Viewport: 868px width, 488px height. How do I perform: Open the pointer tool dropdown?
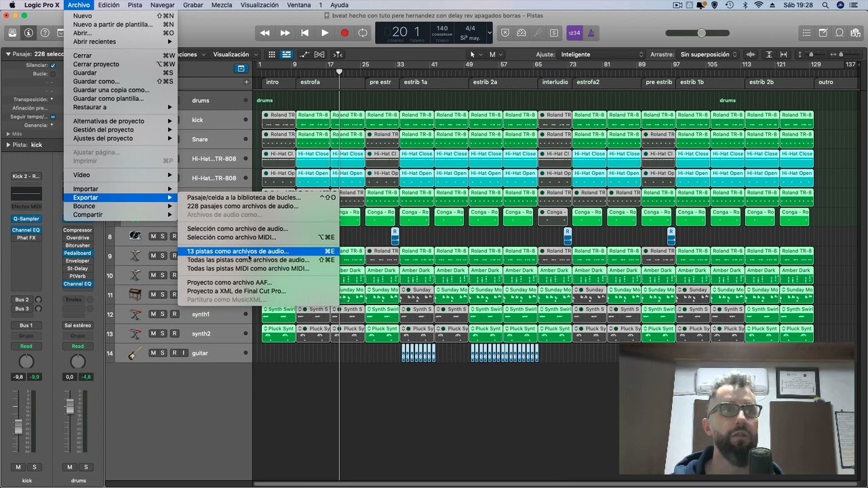tap(475, 54)
